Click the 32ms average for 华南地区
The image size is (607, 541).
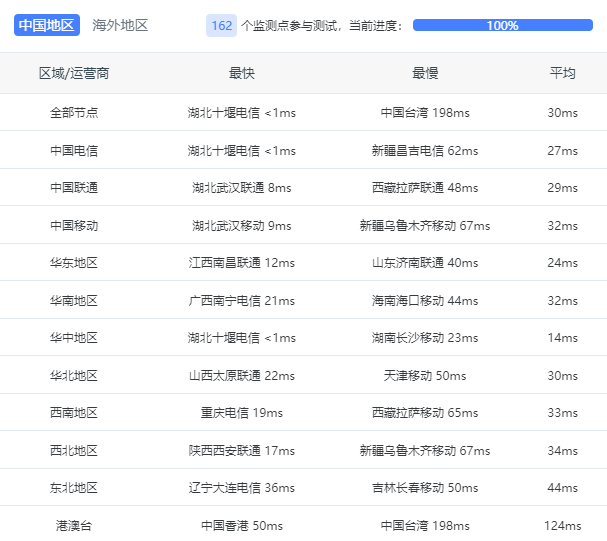tap(562, 301)
